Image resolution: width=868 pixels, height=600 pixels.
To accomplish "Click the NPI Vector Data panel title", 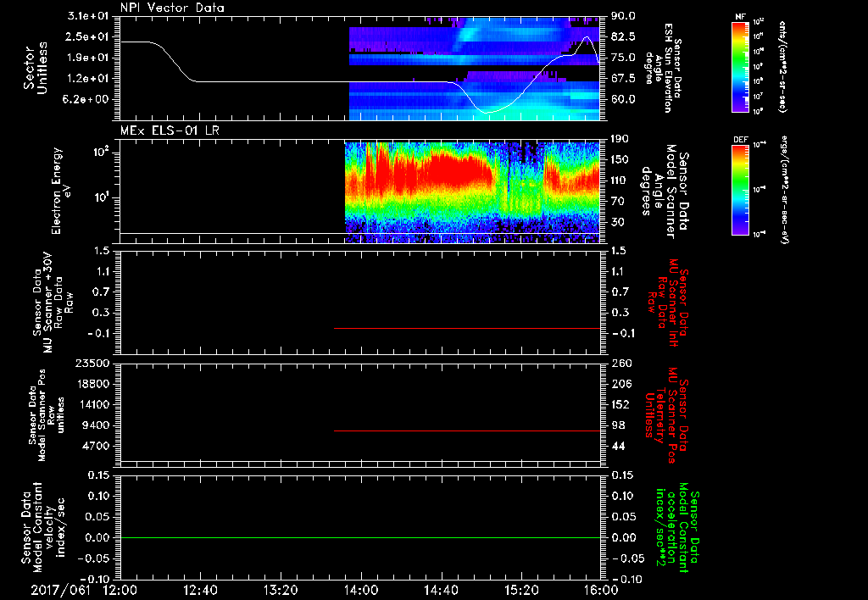I will click(172, 8).
